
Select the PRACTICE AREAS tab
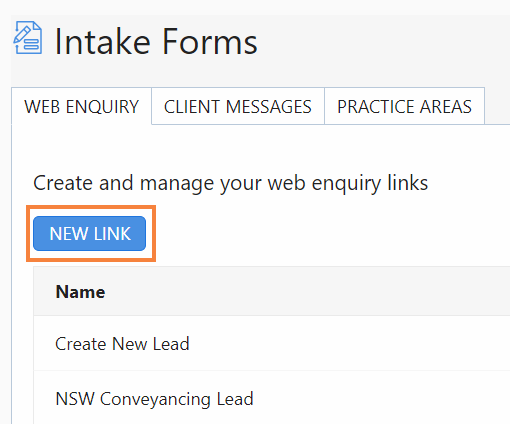point(404,106)
